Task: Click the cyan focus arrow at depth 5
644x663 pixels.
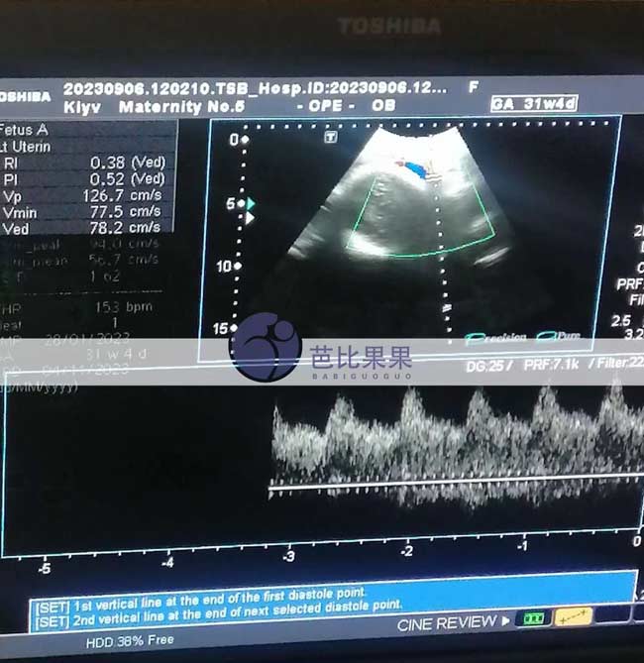Action: 251,203
